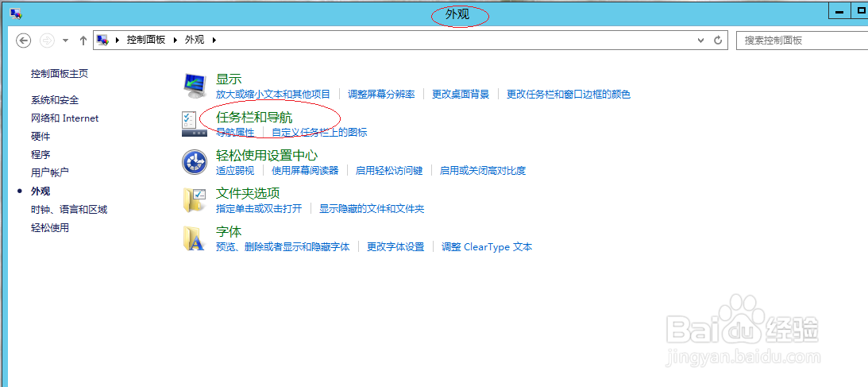Go up one level with up arrow
This screenshot has width=868, height=387.
[83, 41]
